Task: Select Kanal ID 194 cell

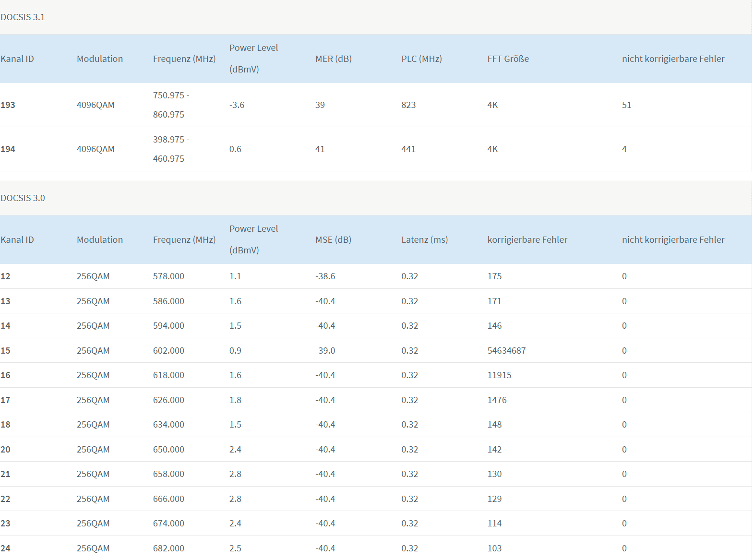Action: coord(8,149)
